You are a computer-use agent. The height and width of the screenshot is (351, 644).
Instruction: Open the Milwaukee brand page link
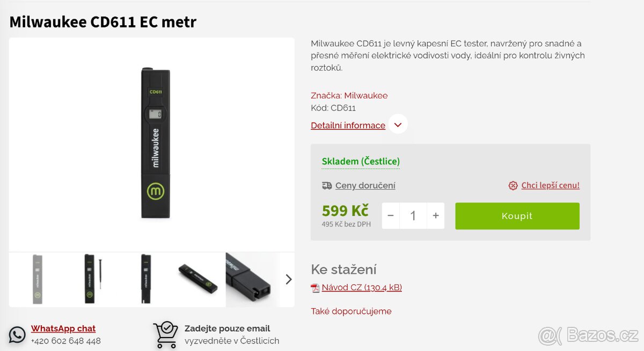pos(365,95)
